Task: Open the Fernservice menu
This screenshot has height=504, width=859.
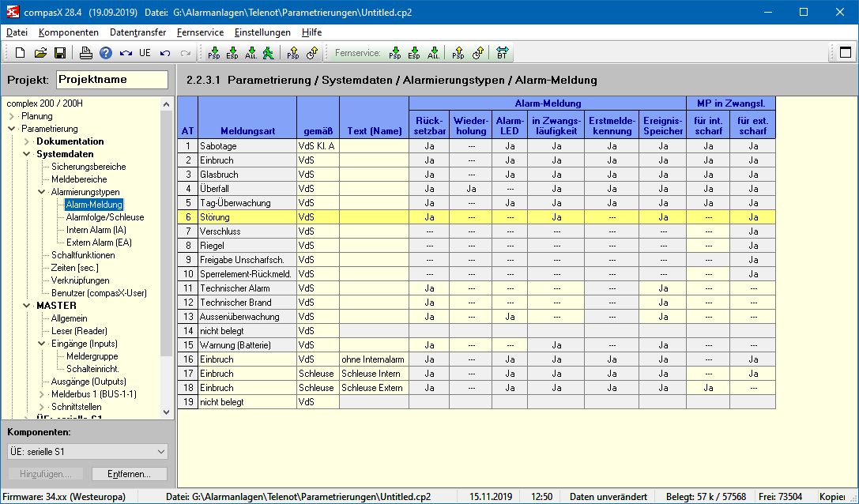Action: pyautogui.click(x=200, y=32)
